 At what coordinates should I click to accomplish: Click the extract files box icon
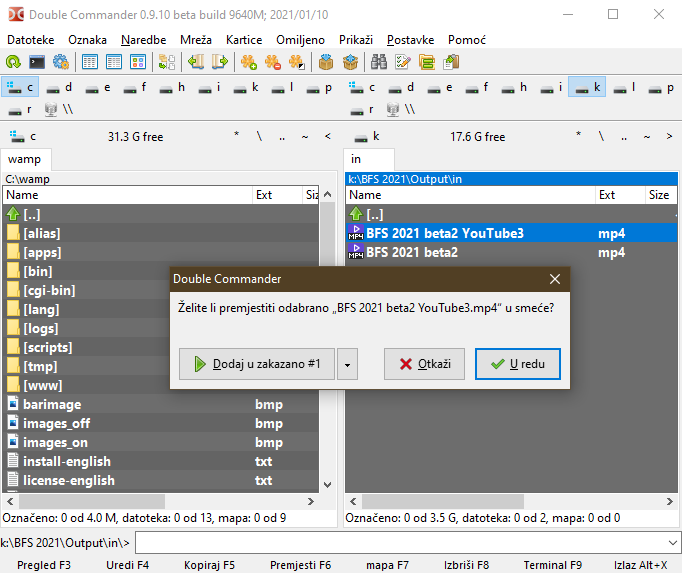point(351,62)
